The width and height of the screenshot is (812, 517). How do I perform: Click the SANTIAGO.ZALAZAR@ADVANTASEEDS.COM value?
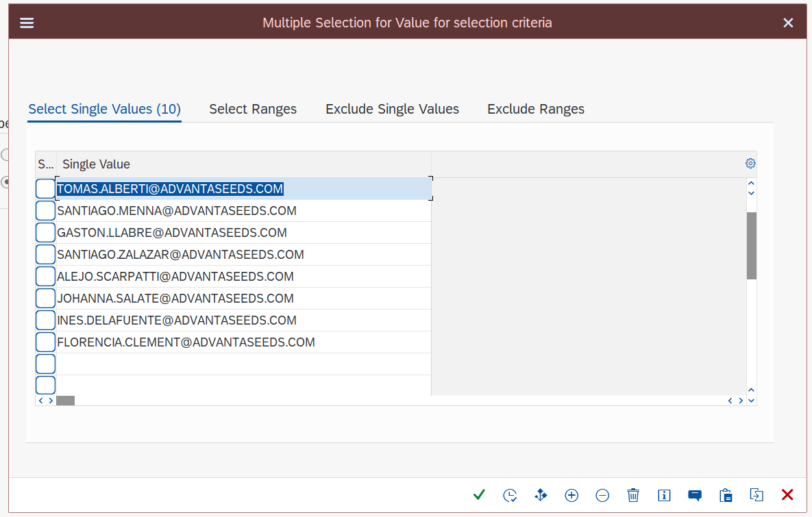point(243,255)
